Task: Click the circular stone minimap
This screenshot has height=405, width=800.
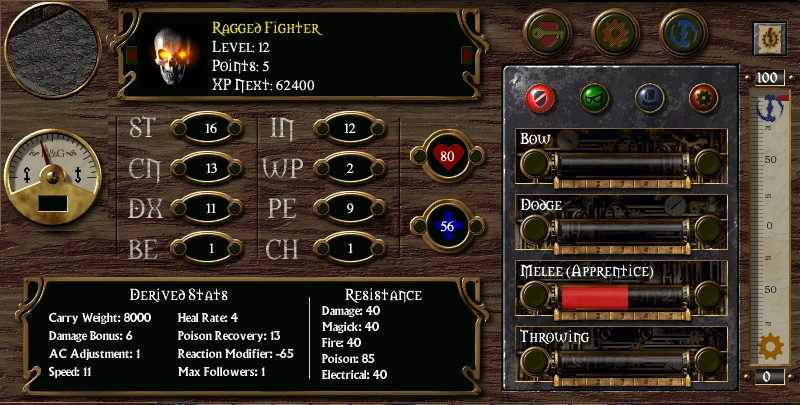Action: click(53, 50)
